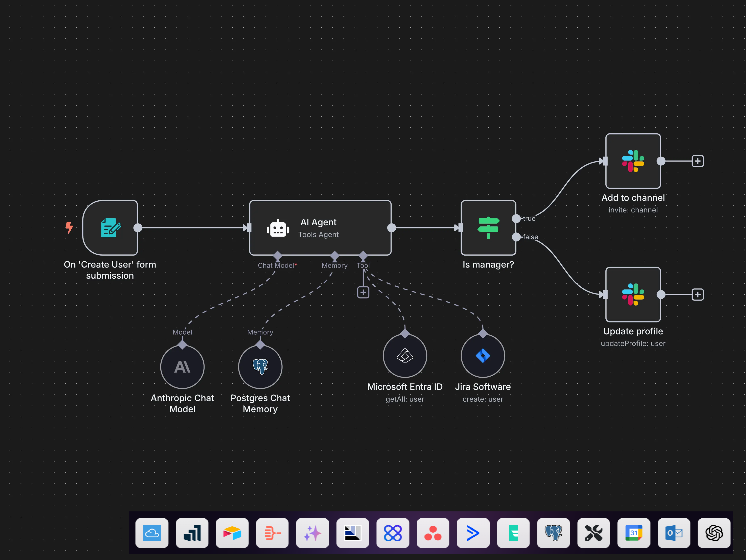Click the purple sparkles AI icon
The image size is (746, 560).
click(x=312, y=533)
